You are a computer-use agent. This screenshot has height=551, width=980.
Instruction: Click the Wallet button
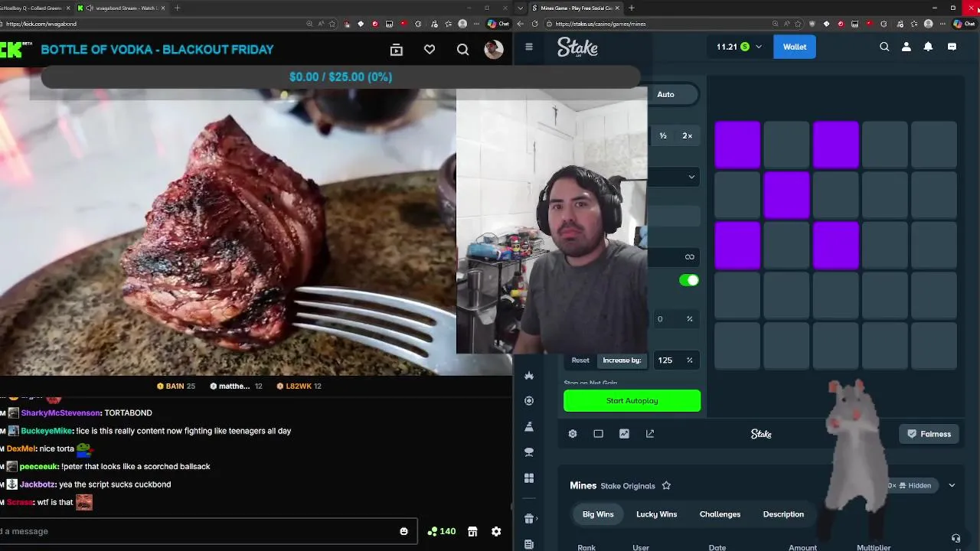(794, 47)
